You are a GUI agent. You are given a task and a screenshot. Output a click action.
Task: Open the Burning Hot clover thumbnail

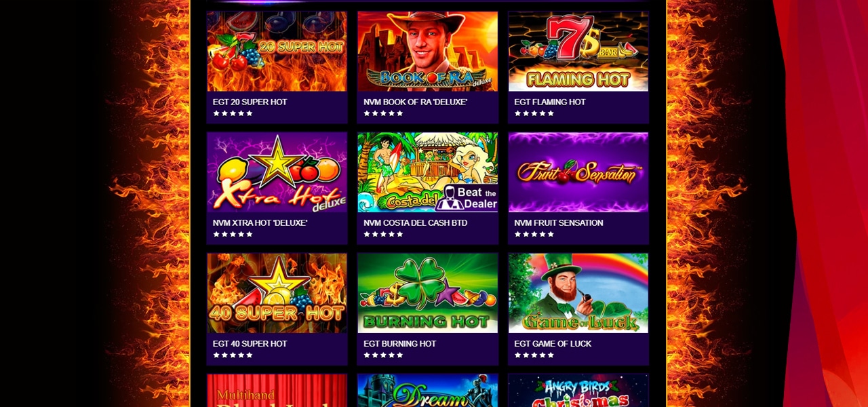tap(427, 293)
